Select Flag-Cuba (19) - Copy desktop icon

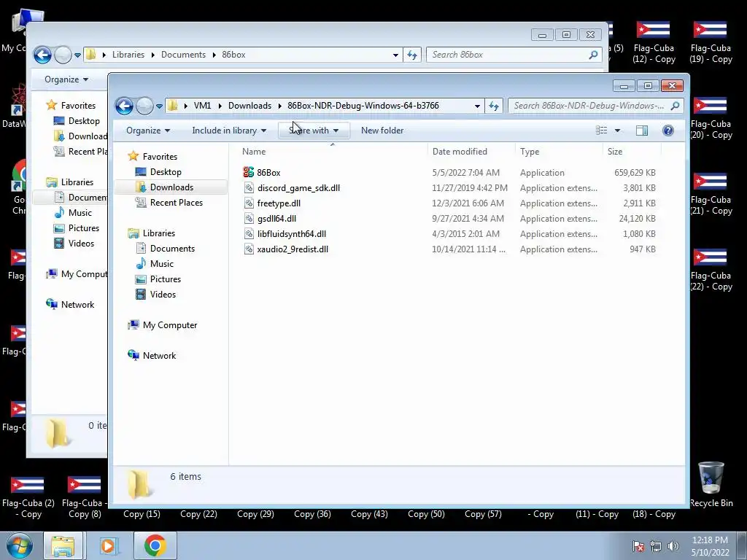click(x=711, y=42)
